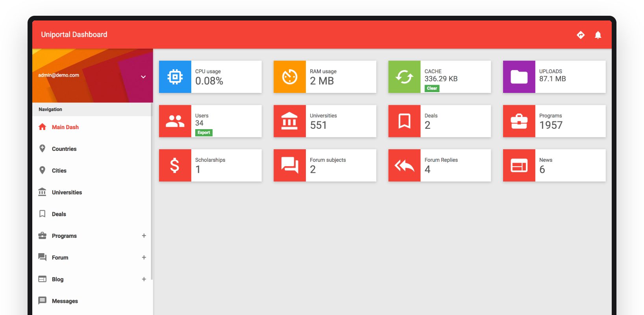Click the Forum Replies reply-all icon tile
This screenshot has width=644, height=315.
(404, 165)
